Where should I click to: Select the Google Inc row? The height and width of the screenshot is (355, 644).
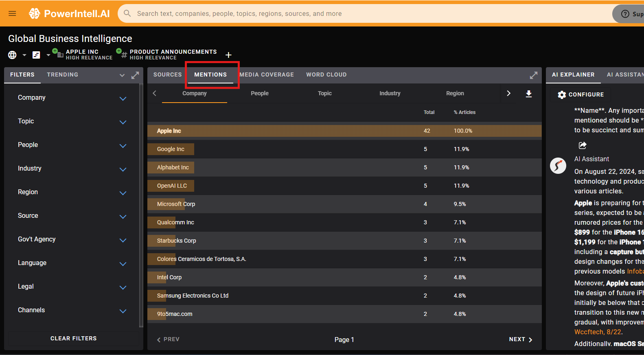coord(344,149)
